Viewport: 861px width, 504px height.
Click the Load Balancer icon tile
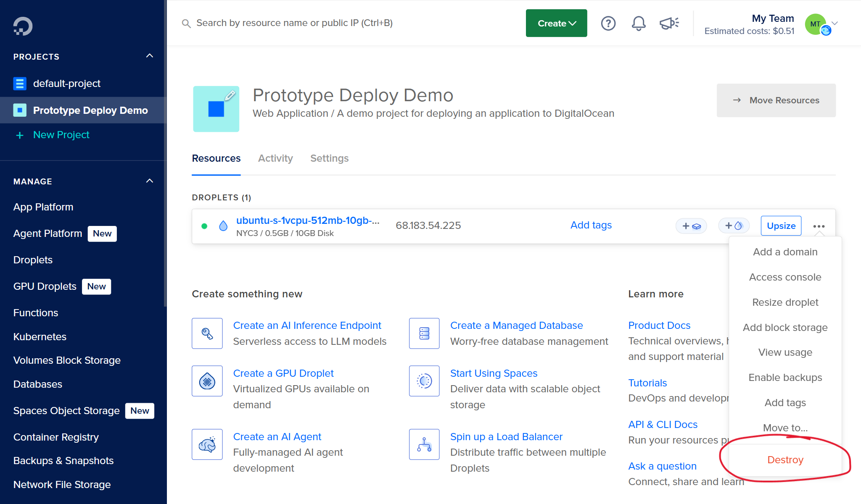click(x=424, y=444)
